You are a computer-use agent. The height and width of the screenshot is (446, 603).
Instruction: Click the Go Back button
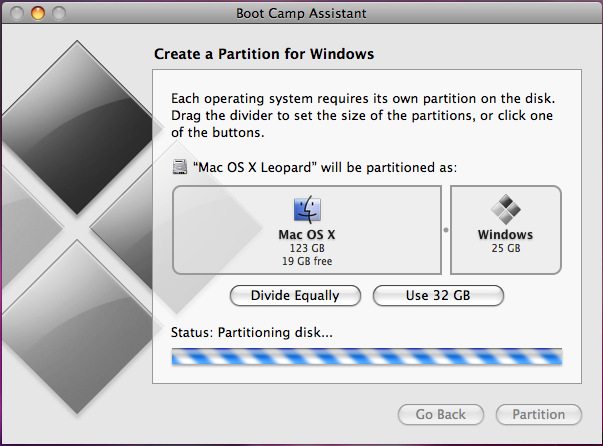(x=441, y=414)
